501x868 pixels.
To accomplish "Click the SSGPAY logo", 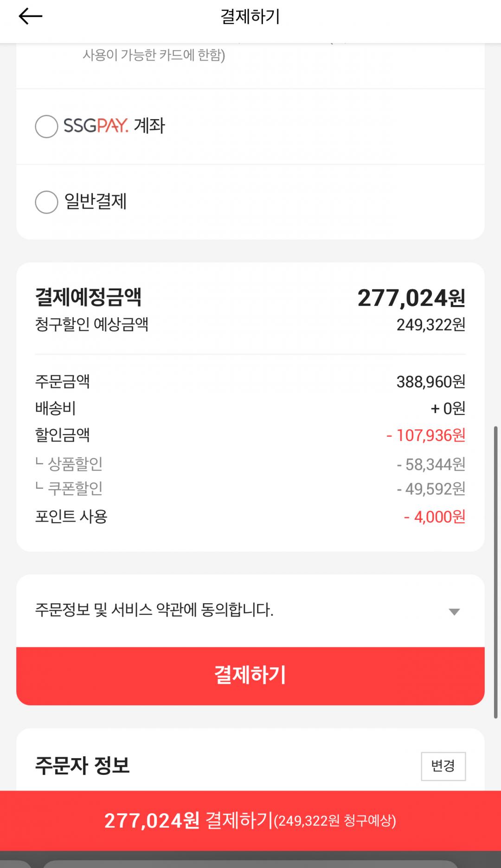I will tap(96, 126).
